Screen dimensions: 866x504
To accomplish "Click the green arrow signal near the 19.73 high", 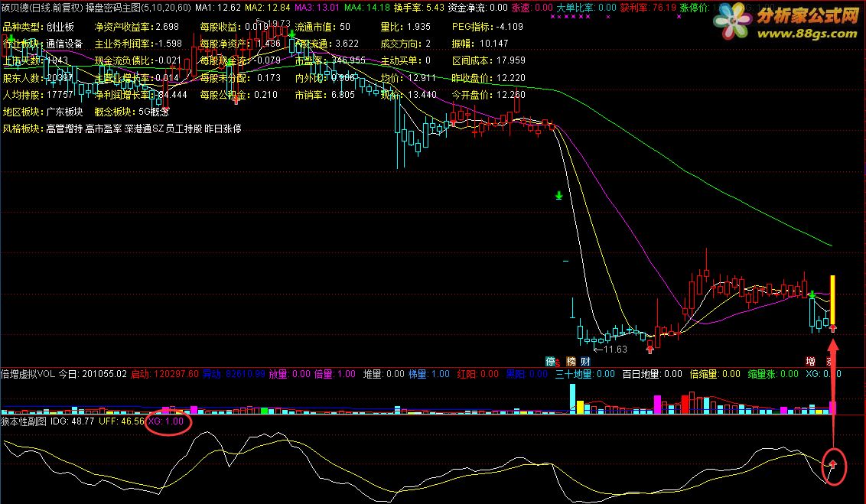I will click(x=291, y=35).
